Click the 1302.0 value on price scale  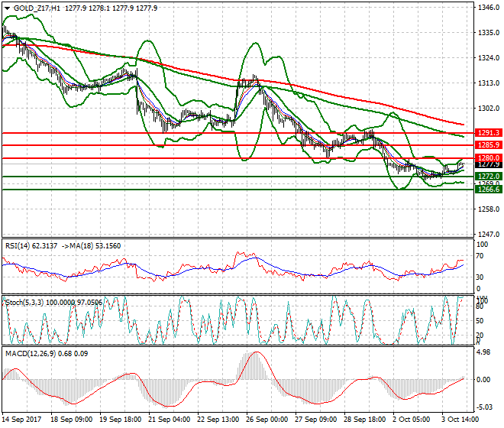tap(488, 109)
